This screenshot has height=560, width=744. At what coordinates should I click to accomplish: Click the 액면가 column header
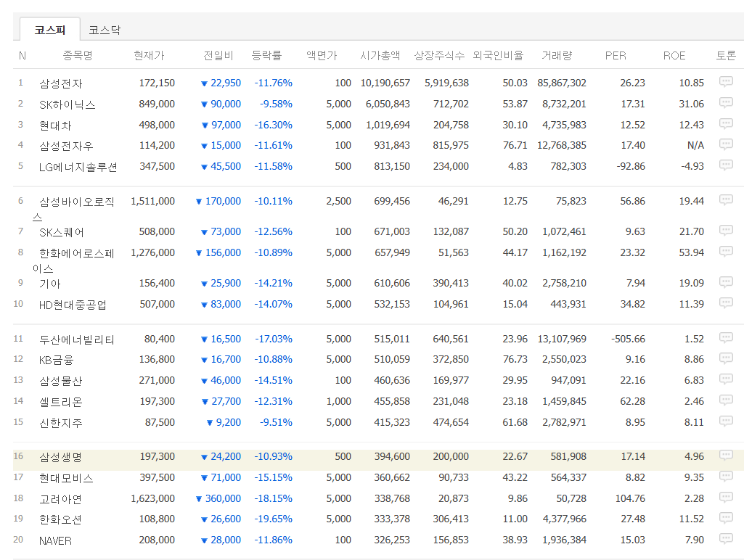click(322, 55)
